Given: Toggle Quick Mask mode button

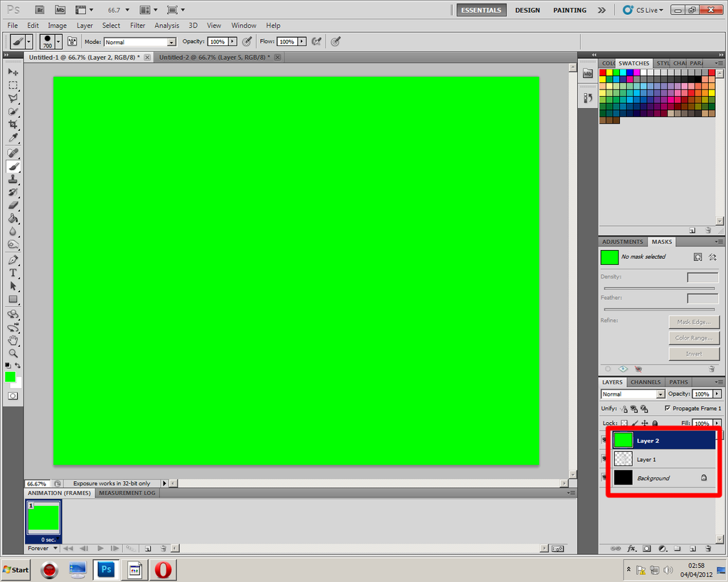Looking at the screenshot, I should tap(13, 396).
